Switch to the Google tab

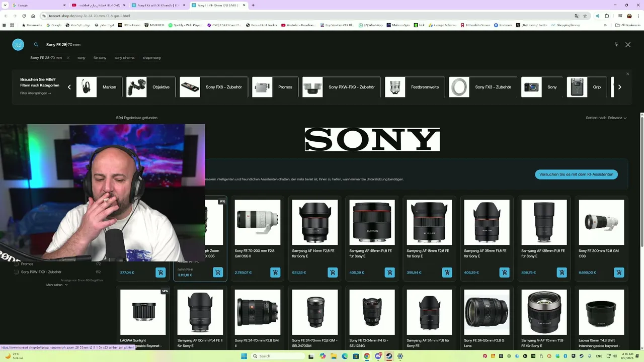pyautogui.click(x=38, y=5)
